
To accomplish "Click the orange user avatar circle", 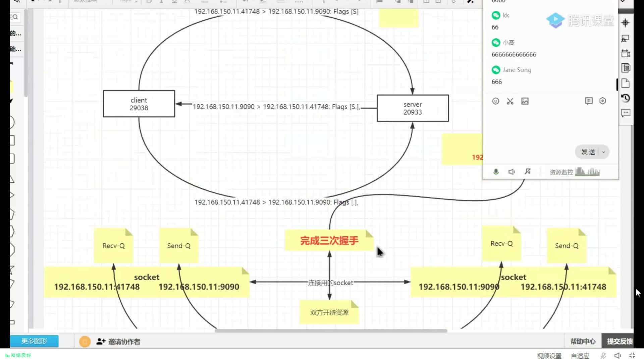I will (x=85, y=342).
